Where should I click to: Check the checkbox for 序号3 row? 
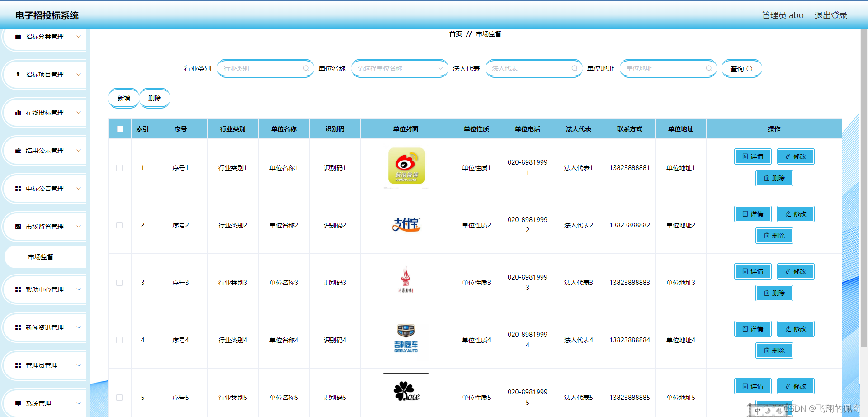pyautogui.click(x=119, y=282)
